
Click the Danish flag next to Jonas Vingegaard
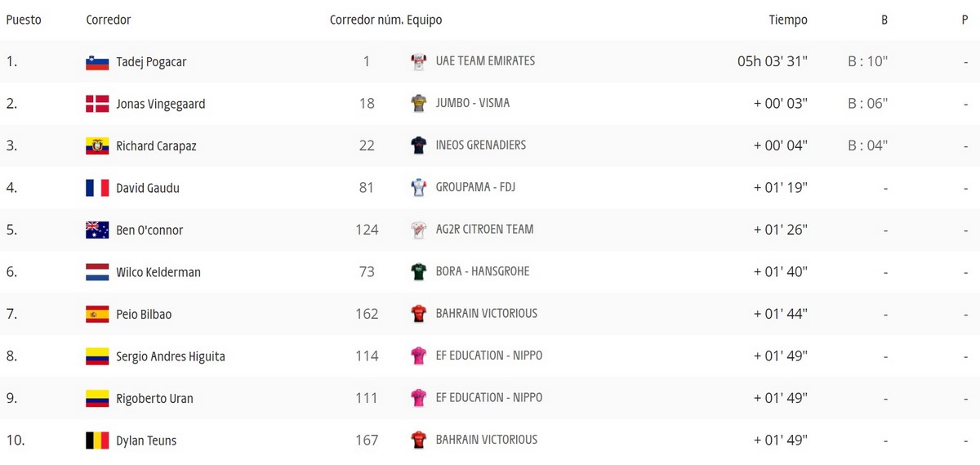(97, 104)
